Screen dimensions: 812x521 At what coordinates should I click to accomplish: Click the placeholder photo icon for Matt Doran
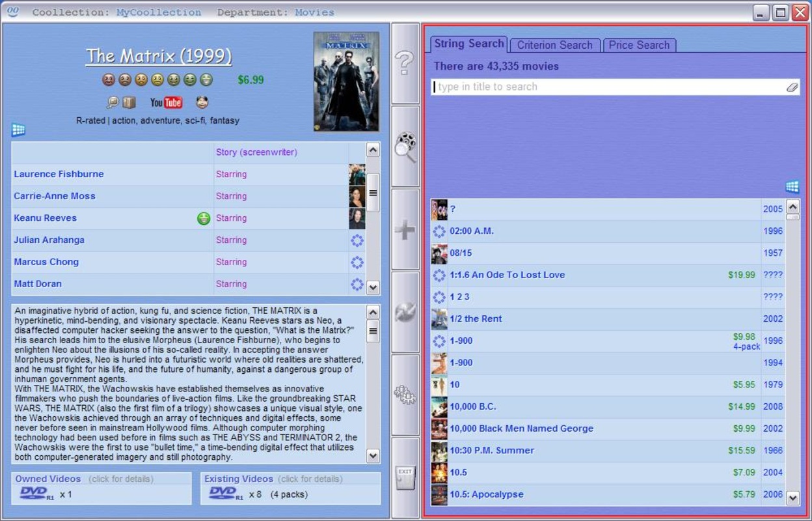(357, 284)
